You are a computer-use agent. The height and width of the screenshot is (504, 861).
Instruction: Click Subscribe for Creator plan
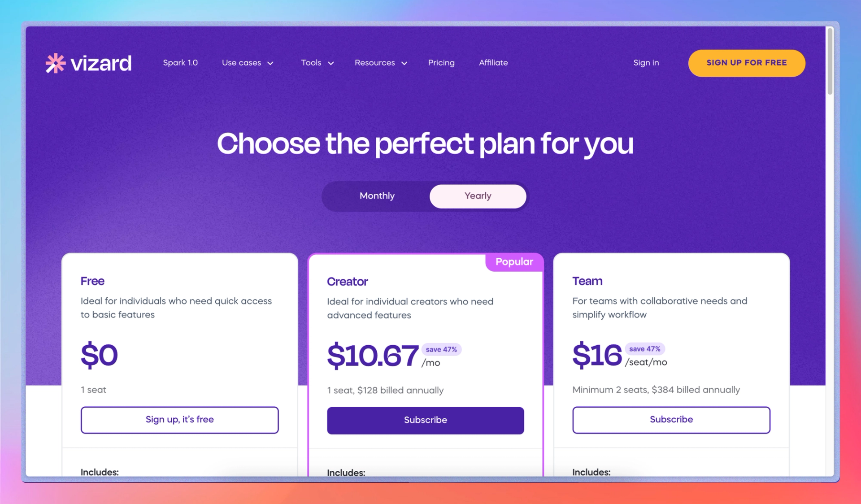pyautogui.click(x=426, y=419)
